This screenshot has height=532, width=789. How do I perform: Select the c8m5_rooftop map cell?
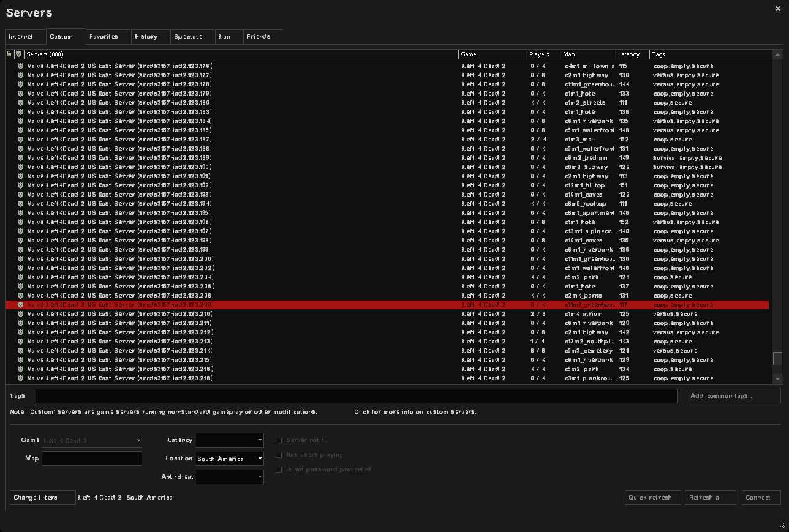point(586,204)
